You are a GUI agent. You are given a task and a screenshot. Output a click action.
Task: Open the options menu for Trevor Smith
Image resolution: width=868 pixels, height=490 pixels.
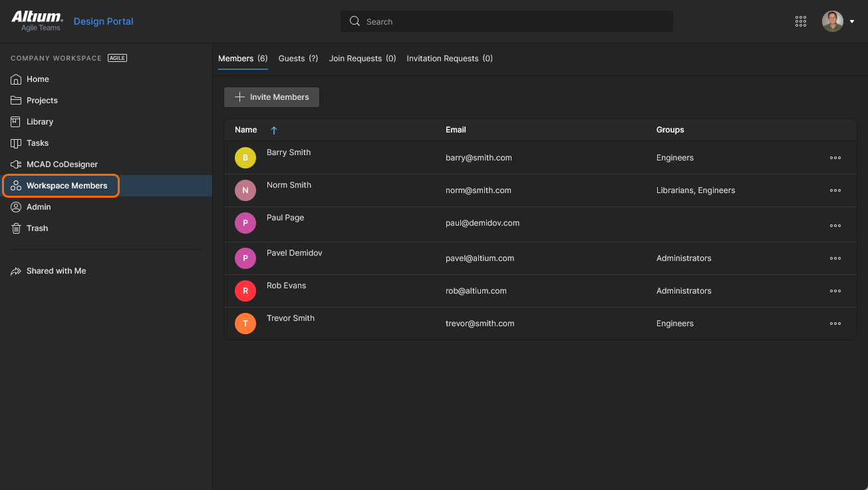pyautogui.click(x=835, y=324)
